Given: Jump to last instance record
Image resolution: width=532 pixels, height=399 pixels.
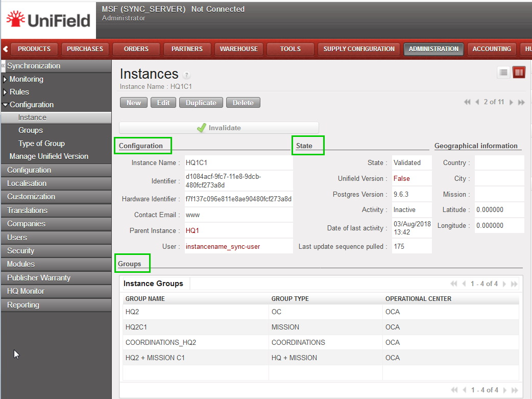Looking at the screenshot, I should (521, 102).
